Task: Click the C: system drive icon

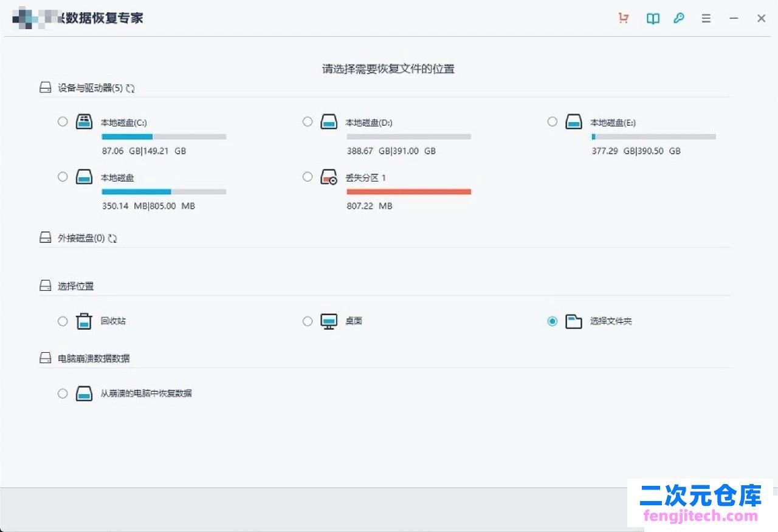Action: [x=84, y=121]
